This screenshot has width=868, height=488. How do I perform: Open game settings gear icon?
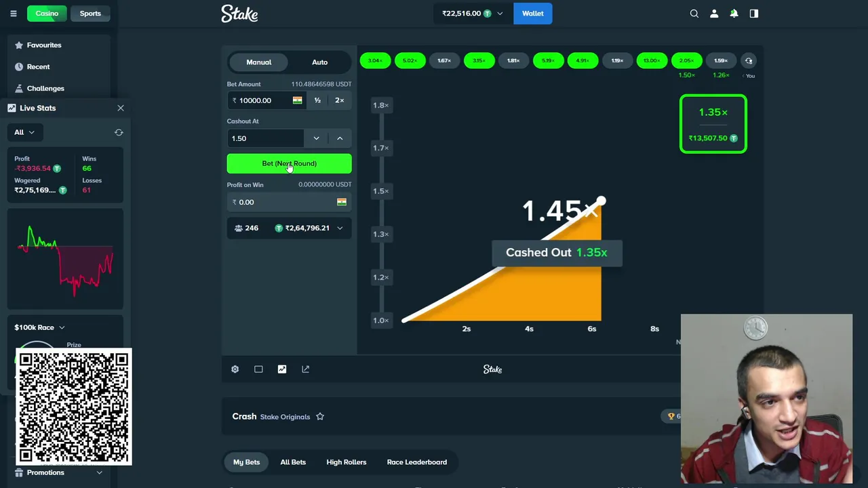pyautogui.click(x=235, y=369)
